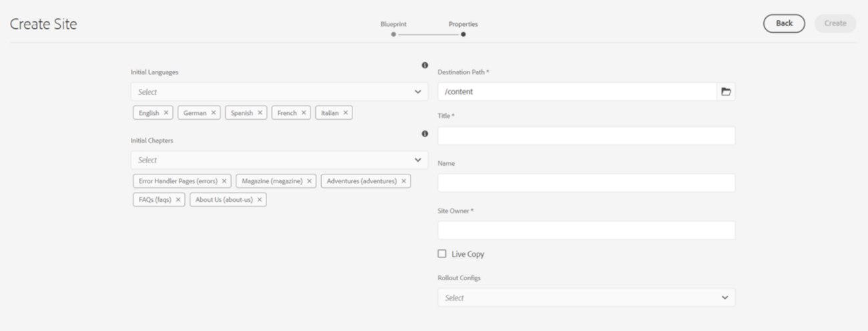Go to the Blueprint step
This screenshot has height=331, width=868.
tap(394, 34)
